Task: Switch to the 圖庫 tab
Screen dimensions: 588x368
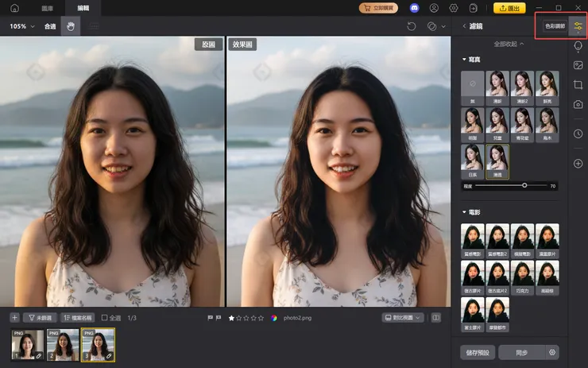Action: pyautogui.click(x=48, y=8)
